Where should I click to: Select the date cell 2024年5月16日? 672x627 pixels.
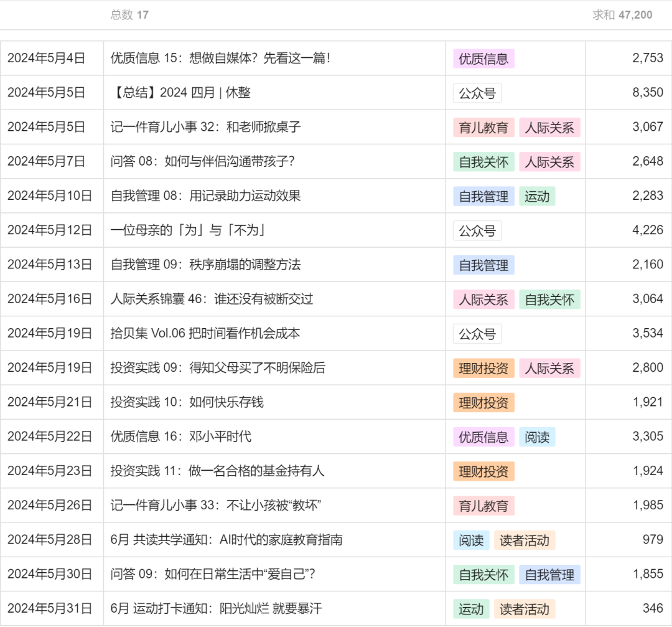pyautogui.click(x=50, y=299)
